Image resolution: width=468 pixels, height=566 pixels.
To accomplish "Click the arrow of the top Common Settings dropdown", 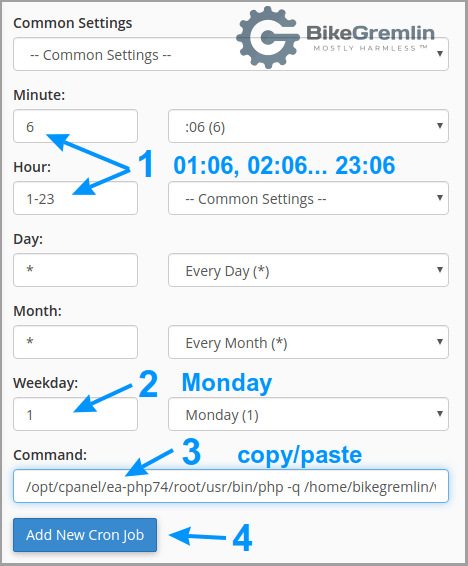I will click(x=439, y=54).
